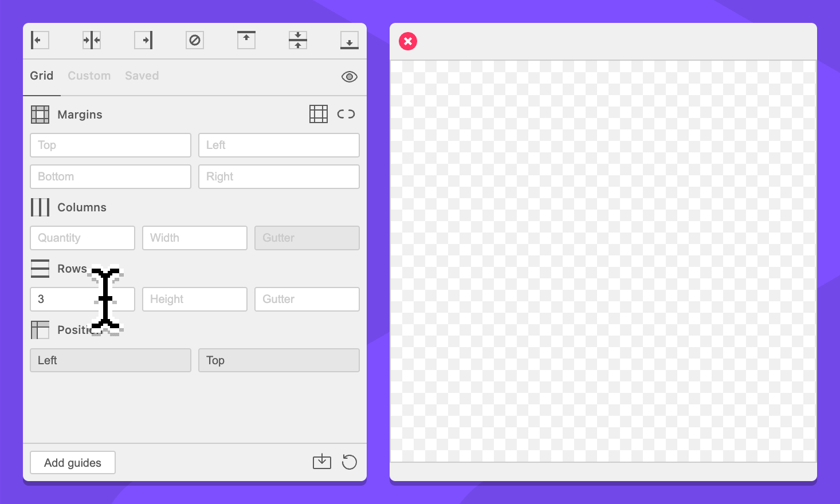Add guide to top edge
This screenshot has height=504, width=840.
coord(246,40)
